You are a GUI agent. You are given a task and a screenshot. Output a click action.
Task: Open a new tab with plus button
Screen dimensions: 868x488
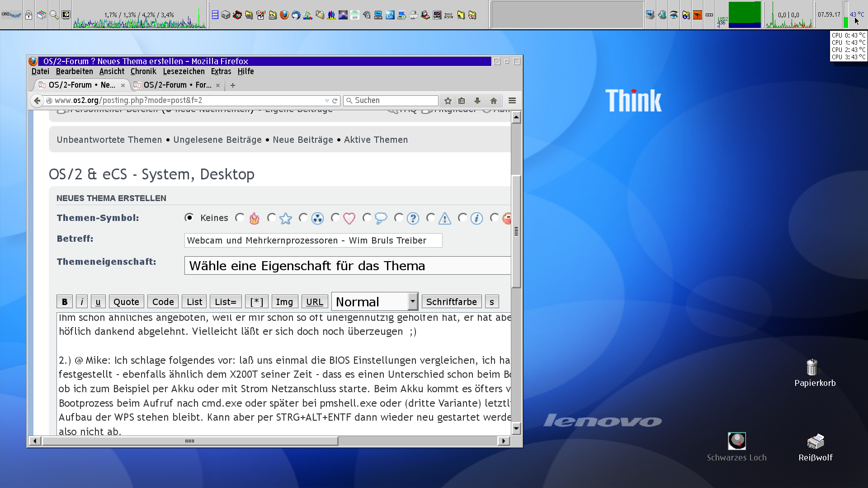tap(233, 85)
